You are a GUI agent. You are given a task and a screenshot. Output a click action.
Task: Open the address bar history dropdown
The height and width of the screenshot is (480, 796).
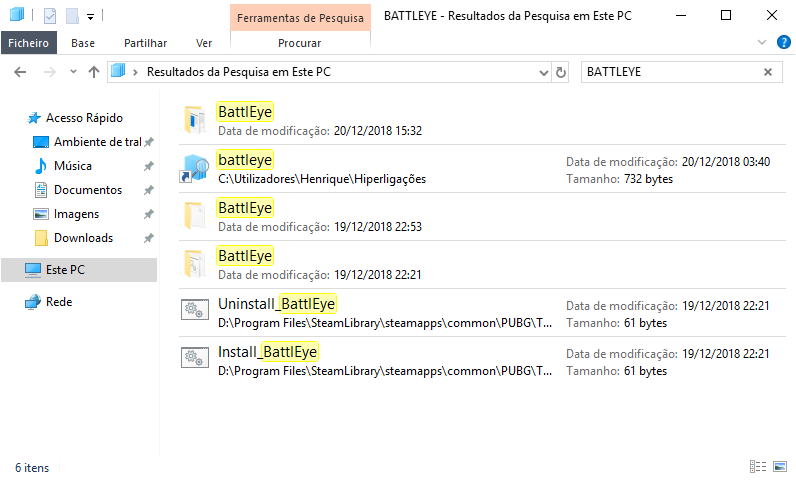point(544,73)
